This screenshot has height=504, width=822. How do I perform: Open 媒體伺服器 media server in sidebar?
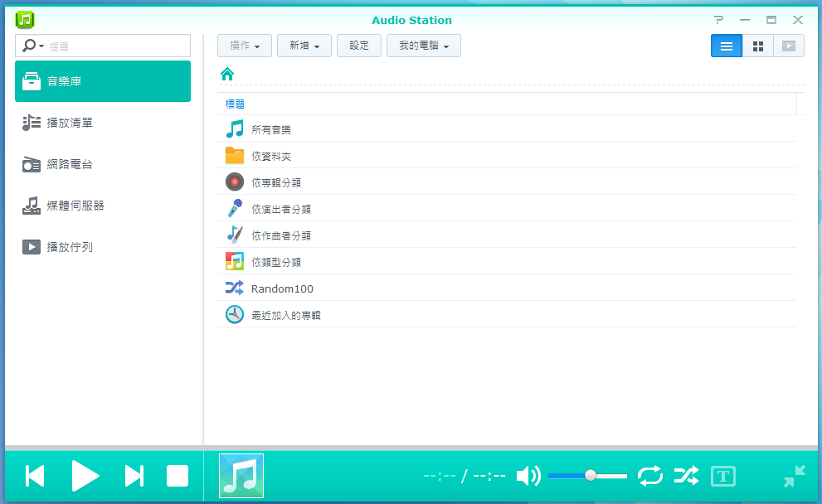pyautogui.click(x=103, y=206)
